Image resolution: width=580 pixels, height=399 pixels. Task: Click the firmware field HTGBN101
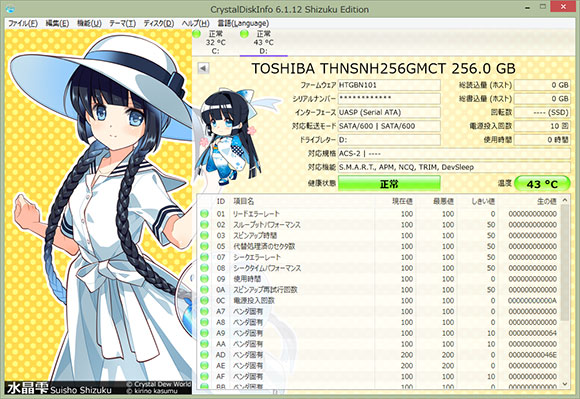point(389,85)
